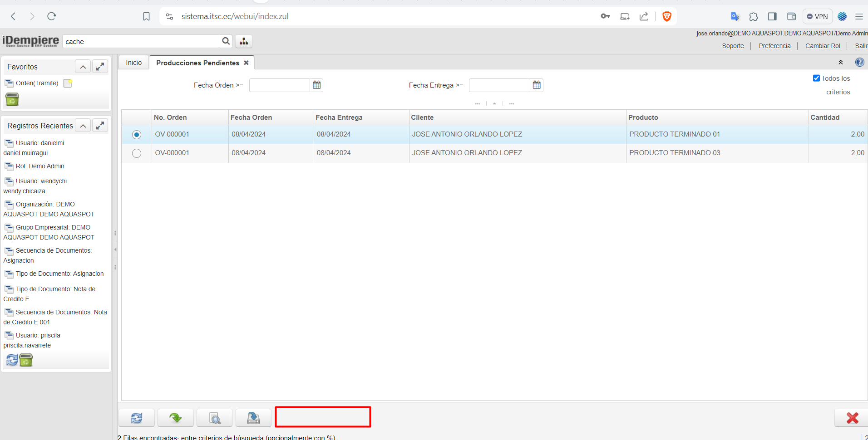The width and height of the screenshot is (868, 440).
Task: Collapse the Favoritos panel
Action: point(83,67)
